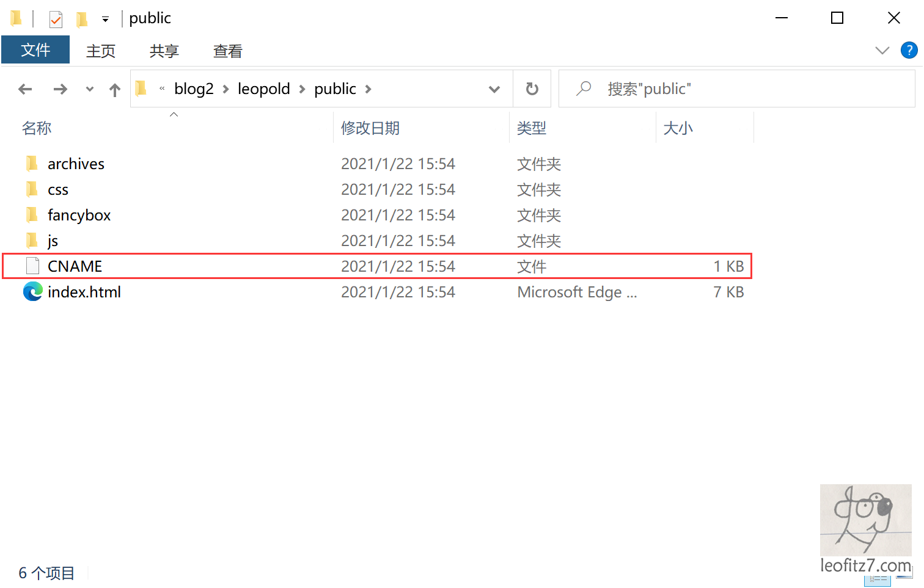Show hidden path with double chevron

162,89
